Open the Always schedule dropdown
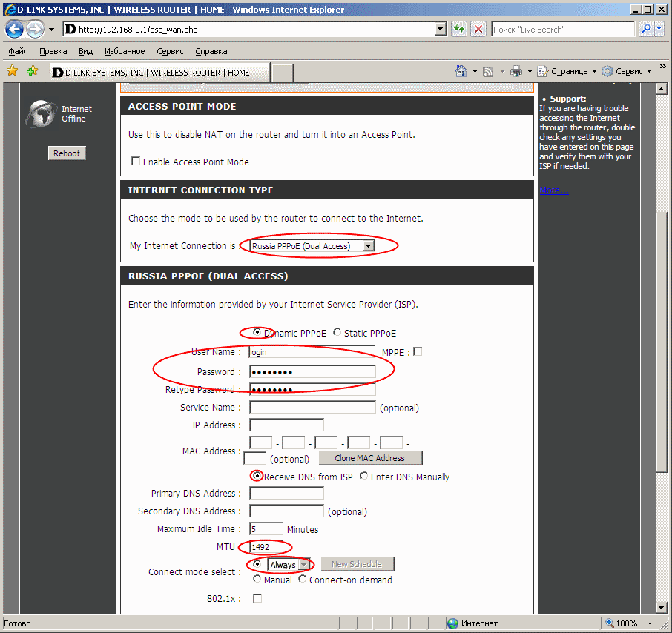The height and width of the screenshot is (633, 672). [x=289, y=565]
